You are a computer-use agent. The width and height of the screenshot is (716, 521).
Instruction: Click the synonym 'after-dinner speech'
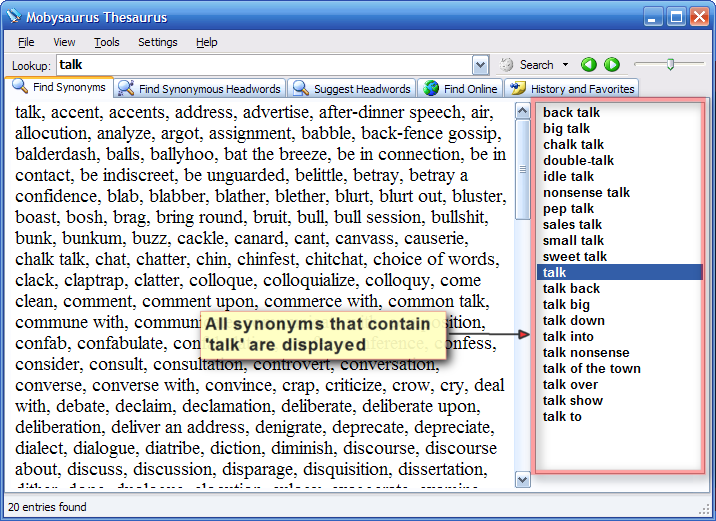[390, 112]
